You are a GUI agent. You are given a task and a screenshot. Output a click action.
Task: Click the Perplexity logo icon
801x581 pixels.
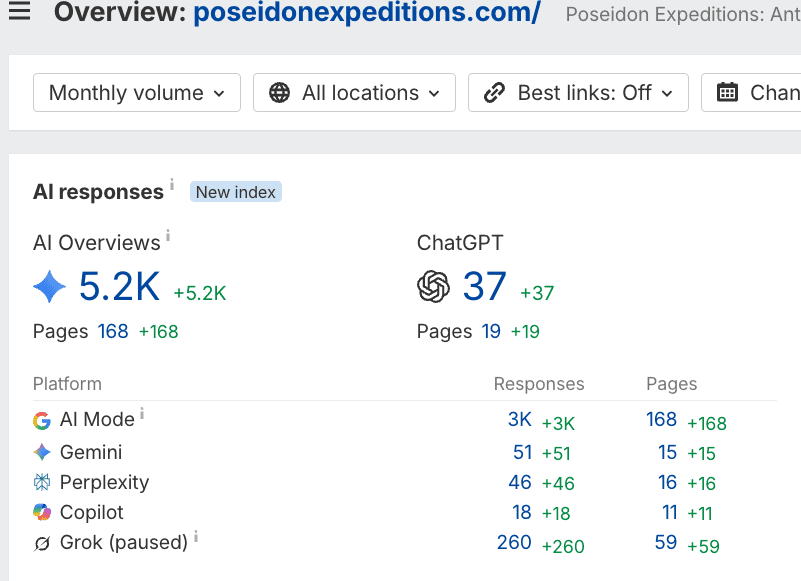[42, 482]
